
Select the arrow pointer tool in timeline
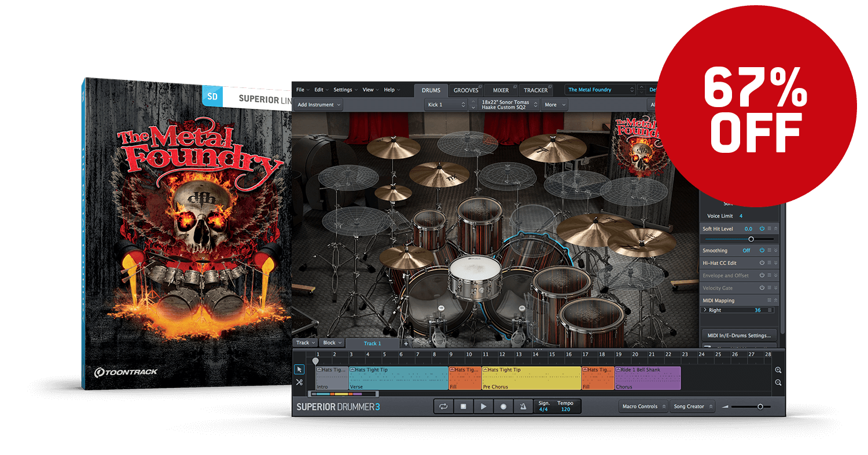click(x=299, y=369)
